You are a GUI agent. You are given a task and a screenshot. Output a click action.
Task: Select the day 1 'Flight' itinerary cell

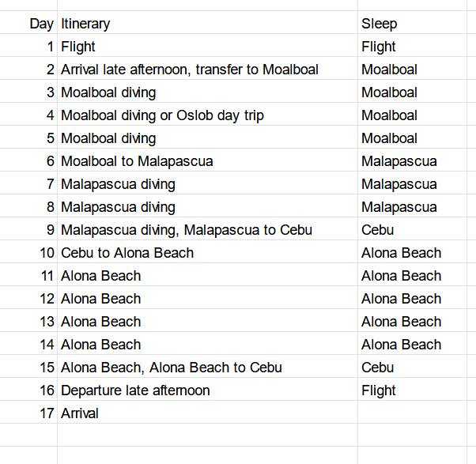coord(78,47)
